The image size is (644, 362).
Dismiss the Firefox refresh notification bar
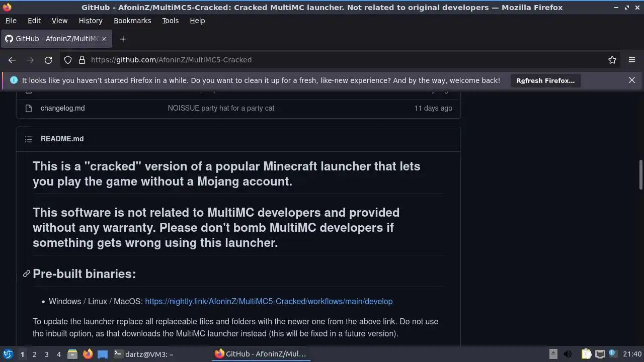[632, 80]
